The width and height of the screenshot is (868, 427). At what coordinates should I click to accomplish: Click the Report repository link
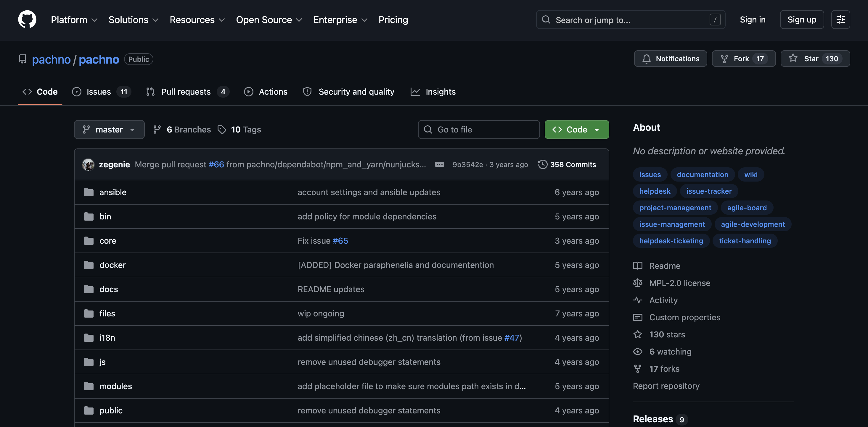click(666, 386)
